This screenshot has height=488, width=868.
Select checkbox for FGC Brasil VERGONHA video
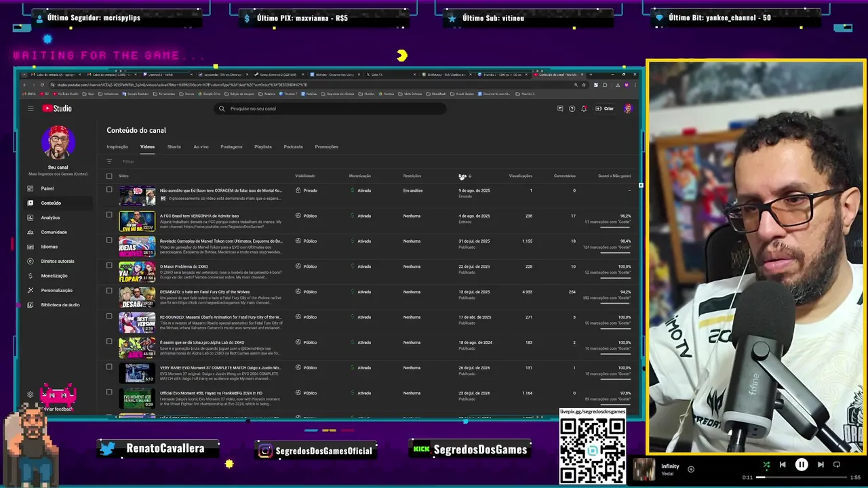(x=109, y=216)
